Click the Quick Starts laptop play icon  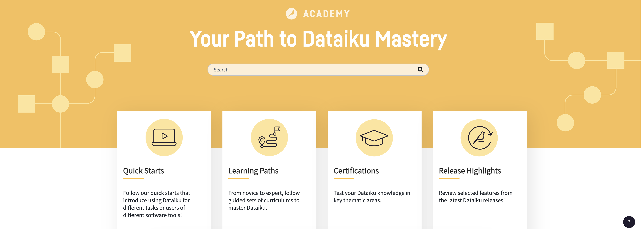[164, 137]
